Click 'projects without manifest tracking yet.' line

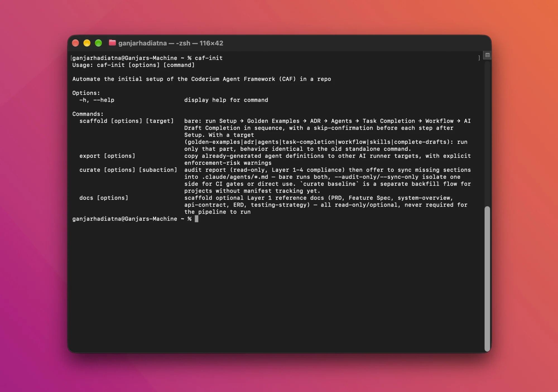click(x=252, y=191)
